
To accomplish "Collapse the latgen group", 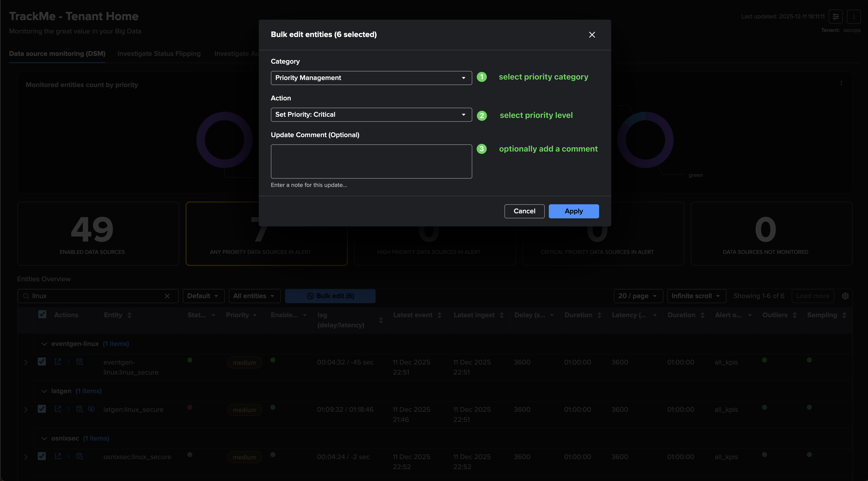I will click(44, 391).
